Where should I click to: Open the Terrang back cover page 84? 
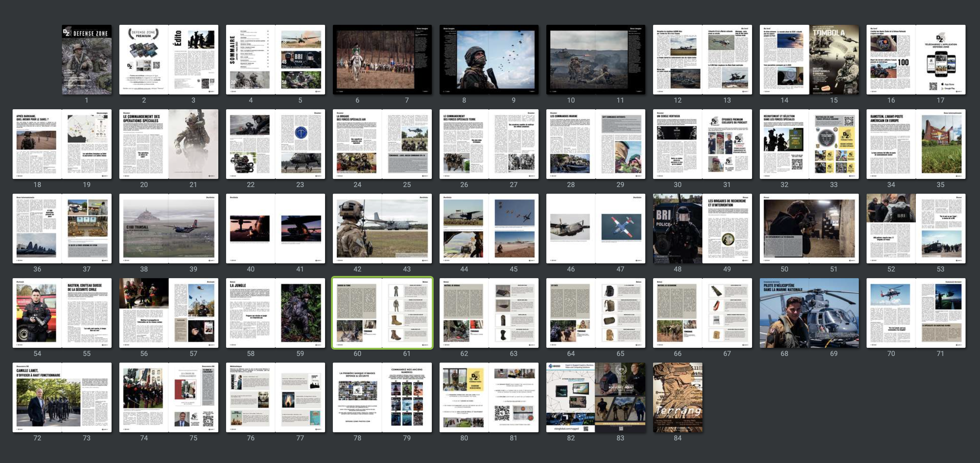(677, 397)
